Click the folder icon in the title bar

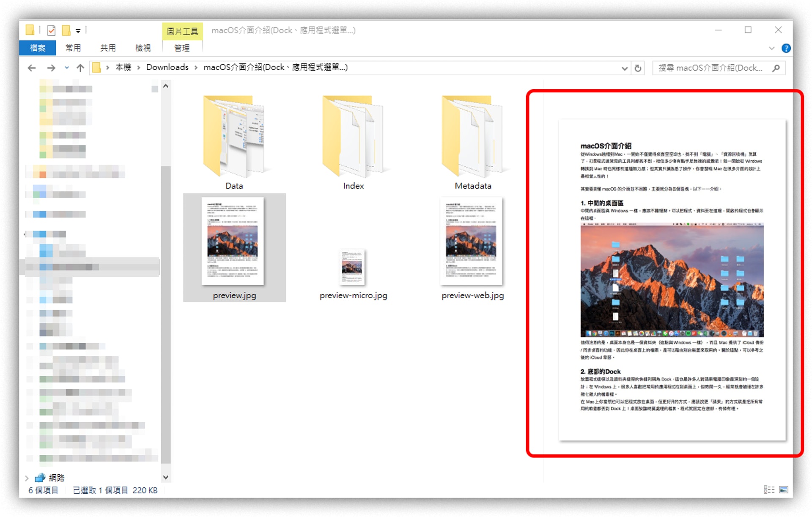click(30, 30)
